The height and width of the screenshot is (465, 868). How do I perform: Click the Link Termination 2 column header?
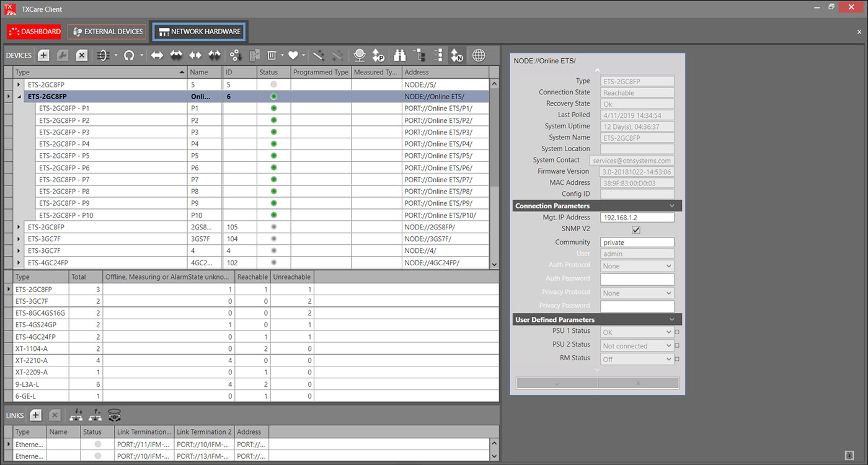click(x=204, y=432)
